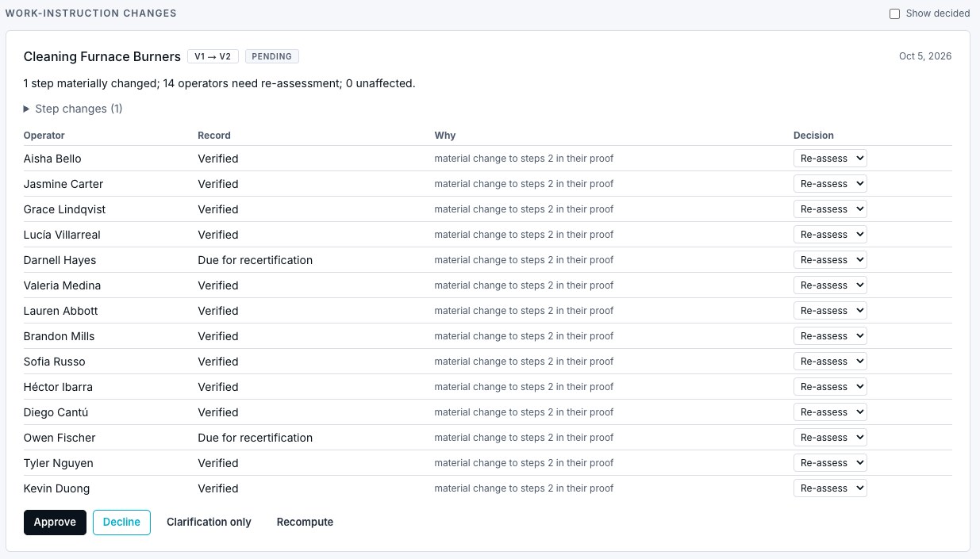The width and height of the screenshot is (980, 559).
Task: Click the Why text in Sofia Russo's row
Action: click(x=524, y=362)
